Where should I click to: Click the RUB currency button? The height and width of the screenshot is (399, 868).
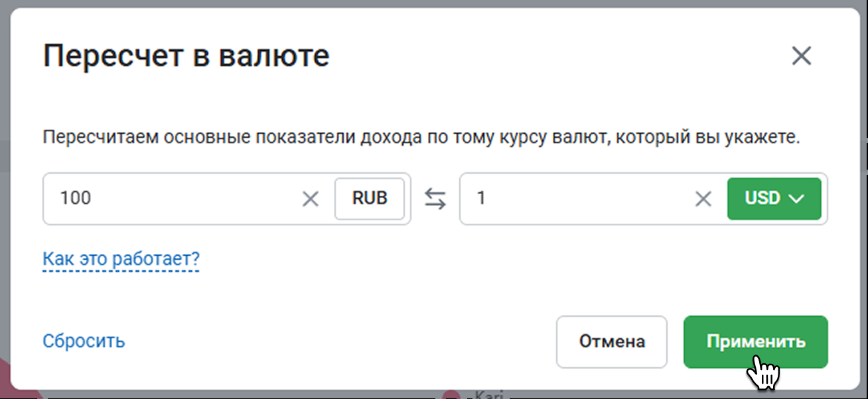370,198
